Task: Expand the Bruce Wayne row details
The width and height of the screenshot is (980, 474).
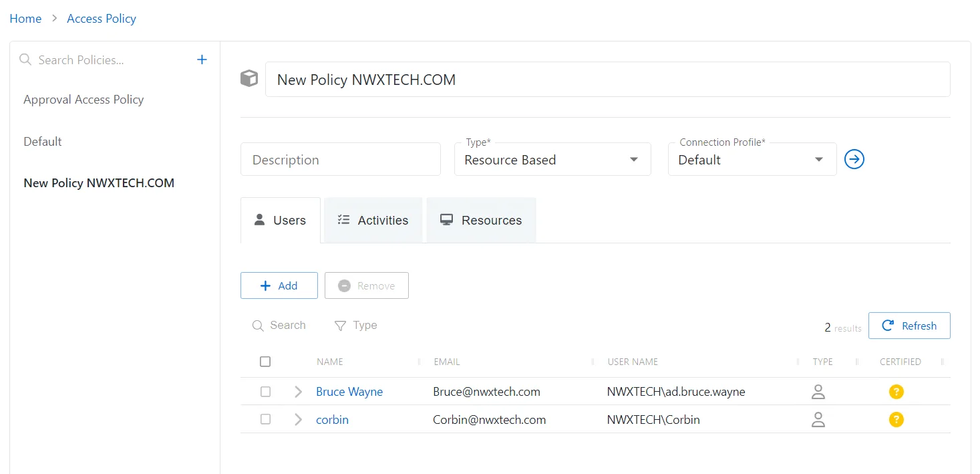Action: coord(298,392)
